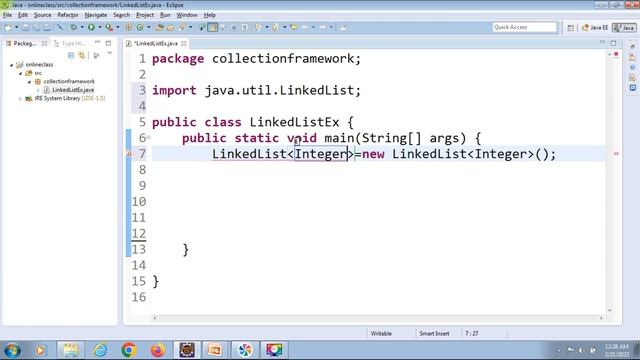
Task: Click Last Edit Location icon
Action: (294, 27)
